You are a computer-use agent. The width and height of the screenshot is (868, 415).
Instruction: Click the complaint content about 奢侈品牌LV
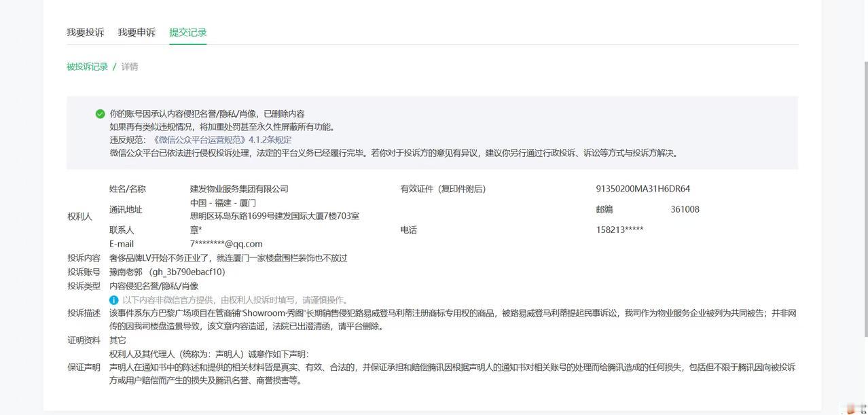(x=228, y=258)
